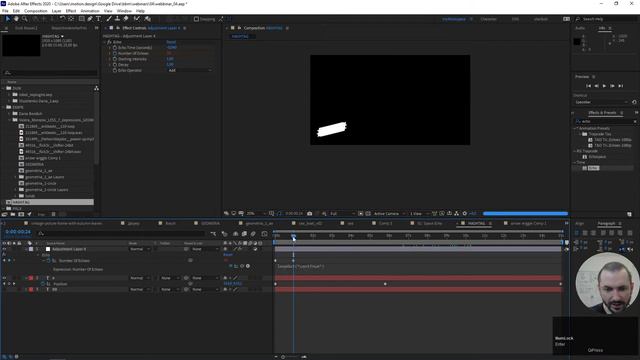
Task: Select the Eraser tool
Action: (126, 19)
